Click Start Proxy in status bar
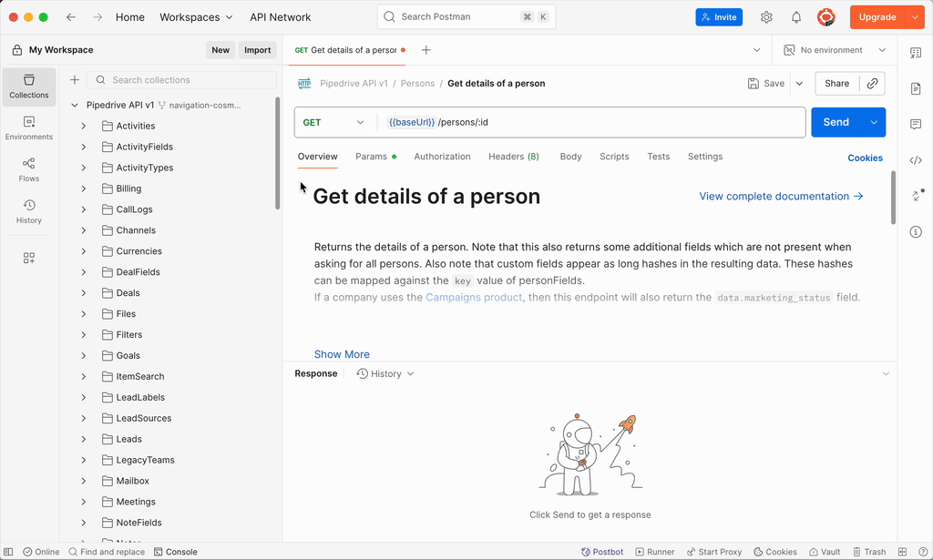Screen dimensions: 933x560 (714, 552)
